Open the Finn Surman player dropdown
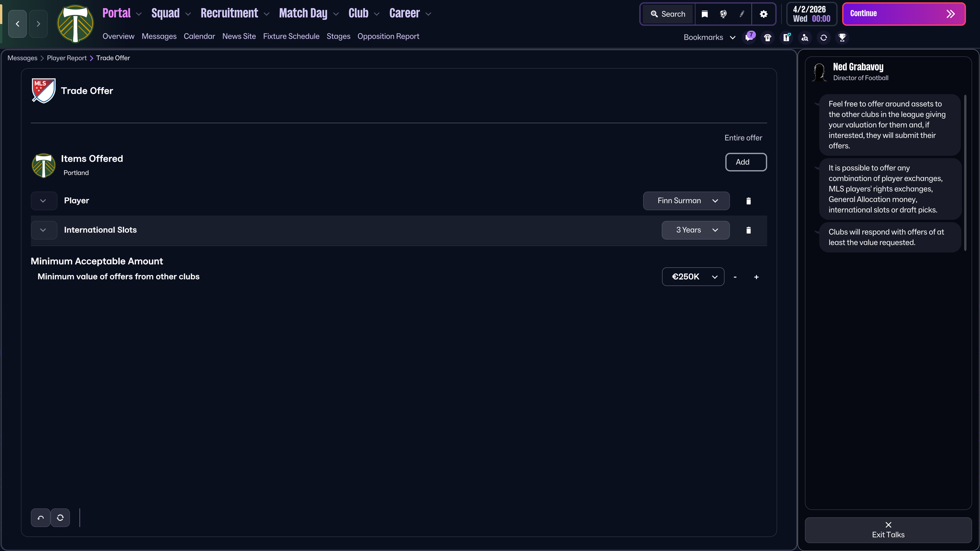The height and width of the screenshot is (551, 980). [x=686, y=201]
